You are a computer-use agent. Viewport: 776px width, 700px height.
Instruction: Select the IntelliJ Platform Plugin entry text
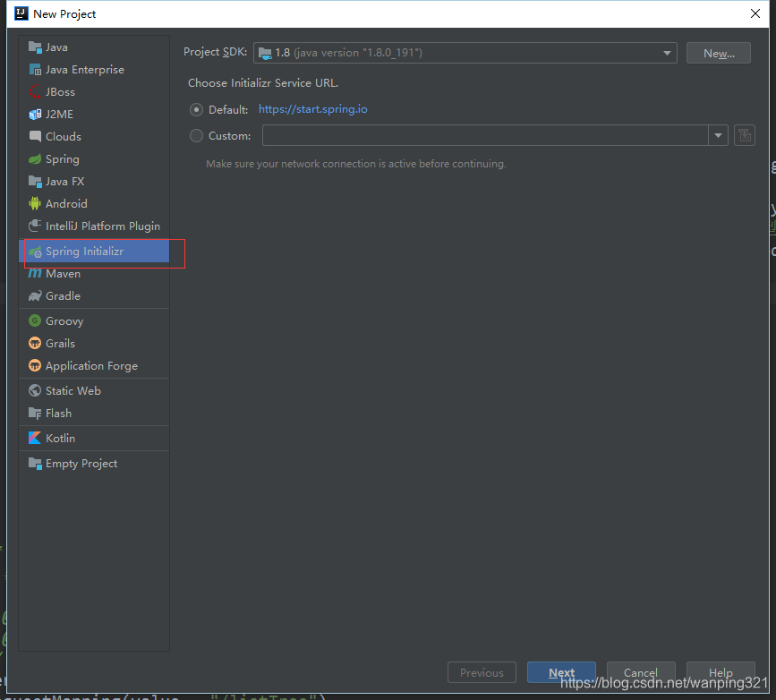point(103,226)
